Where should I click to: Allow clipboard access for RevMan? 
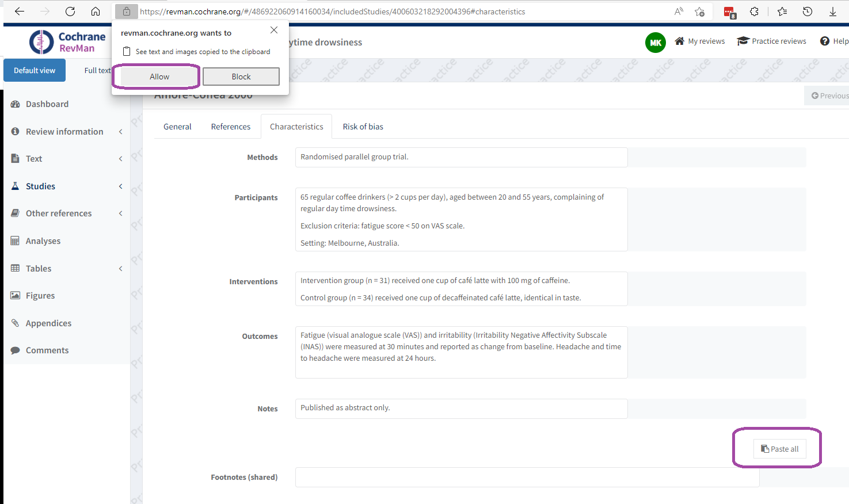(159, 77)
